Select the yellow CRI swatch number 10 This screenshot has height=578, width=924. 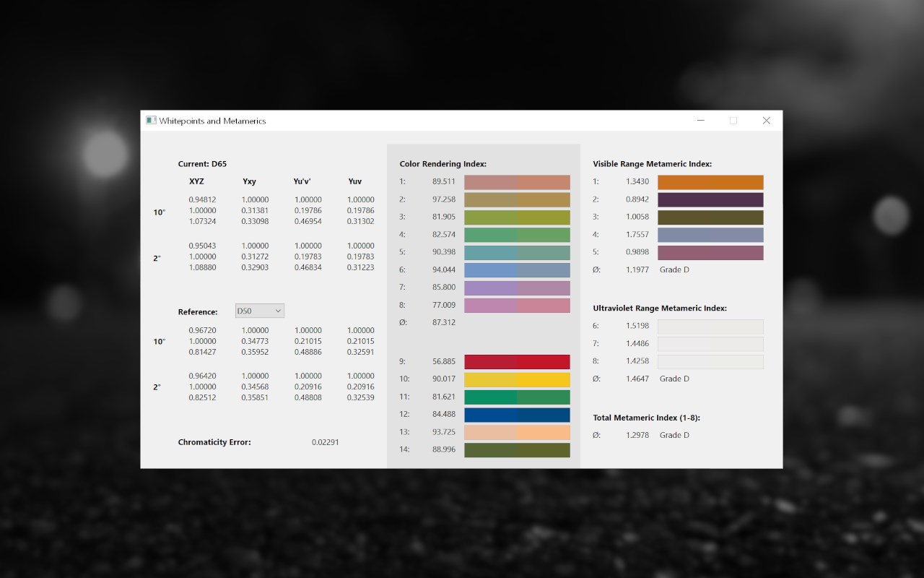click(x=517, y=379)
